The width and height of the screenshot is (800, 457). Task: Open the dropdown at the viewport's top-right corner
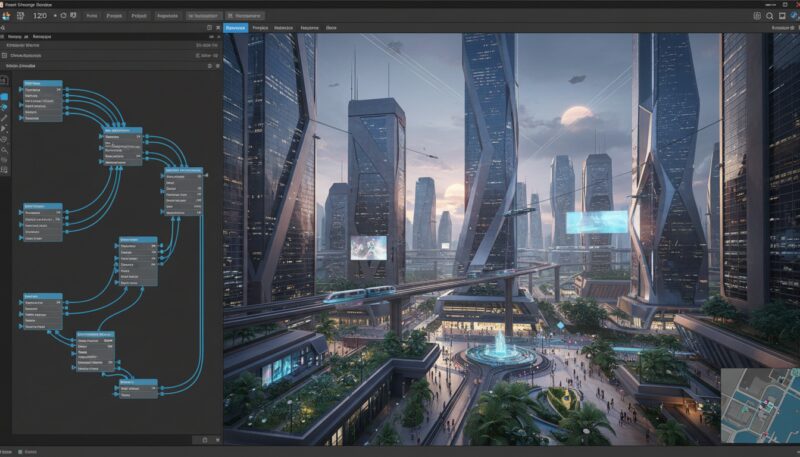coord(783,28)
